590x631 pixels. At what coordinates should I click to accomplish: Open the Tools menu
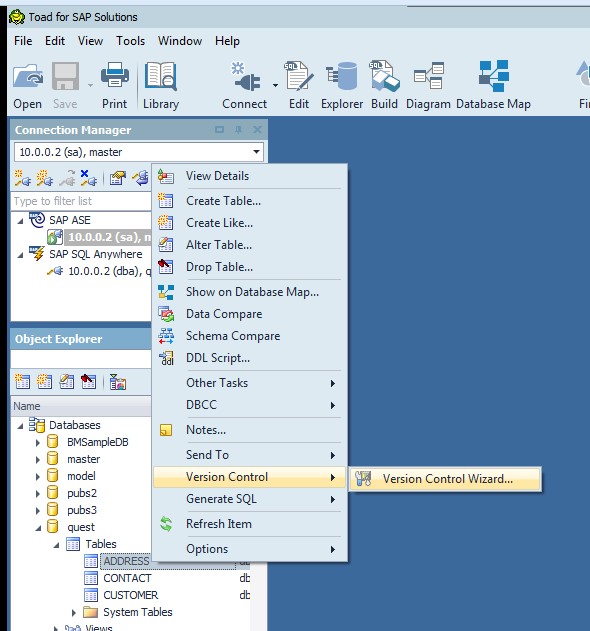[x=130, y=41]
